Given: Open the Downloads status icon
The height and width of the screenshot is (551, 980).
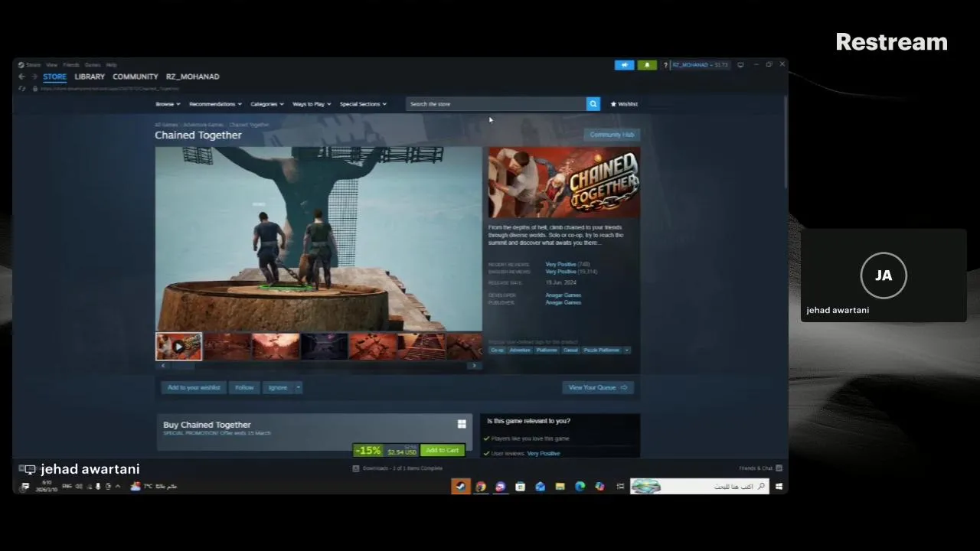Looking at the screenshot, I should 356,468.
